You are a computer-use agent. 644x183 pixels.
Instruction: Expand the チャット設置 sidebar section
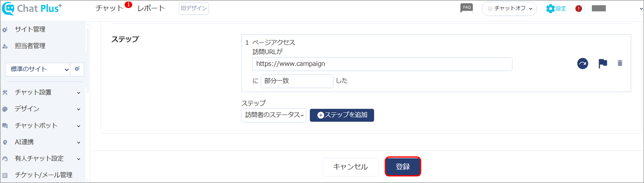(41, 93)
